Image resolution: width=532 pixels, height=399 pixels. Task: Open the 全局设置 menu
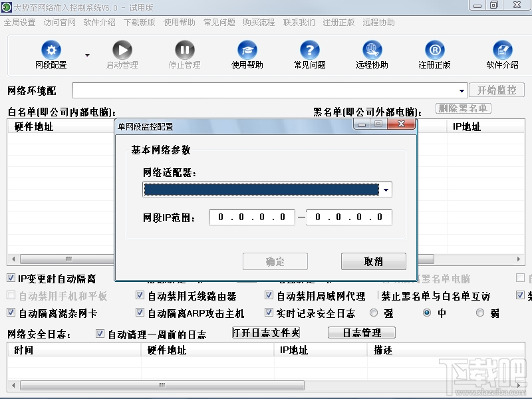click(x=20, y=22)
